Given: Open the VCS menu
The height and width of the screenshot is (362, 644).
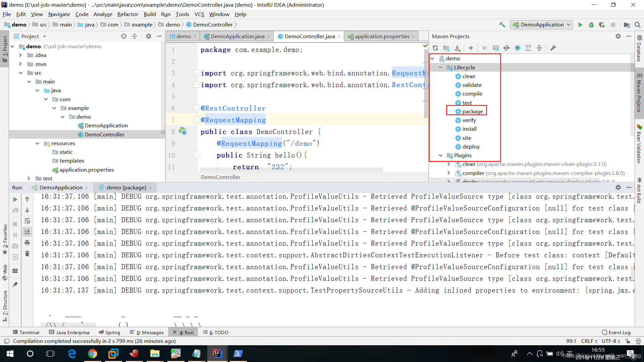Looking at the screenshot, I should 199,14.
